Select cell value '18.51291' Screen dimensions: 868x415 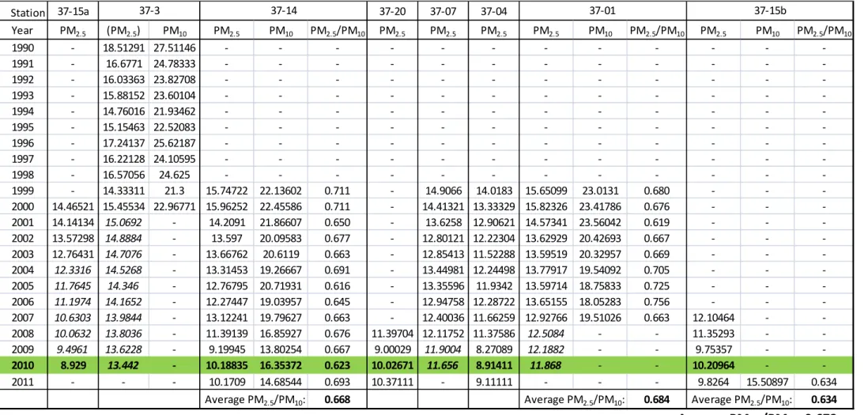(x=123, y=48)
